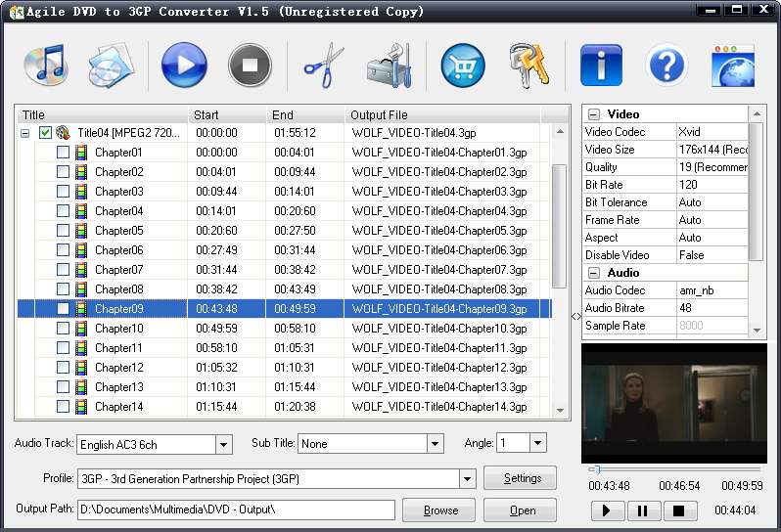Collapse the Title04 tree node
The image size is (781, 532).
(24, 133)
